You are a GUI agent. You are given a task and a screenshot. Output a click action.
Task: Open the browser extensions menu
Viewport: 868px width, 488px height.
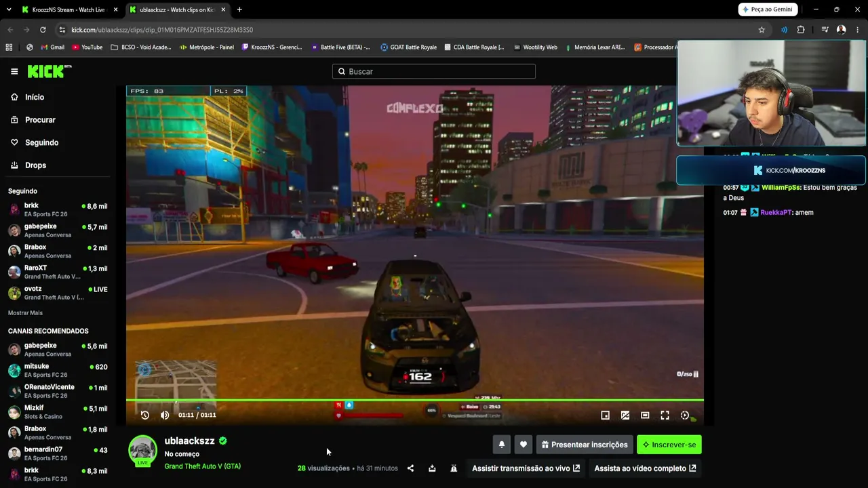[x=801, y=30]
